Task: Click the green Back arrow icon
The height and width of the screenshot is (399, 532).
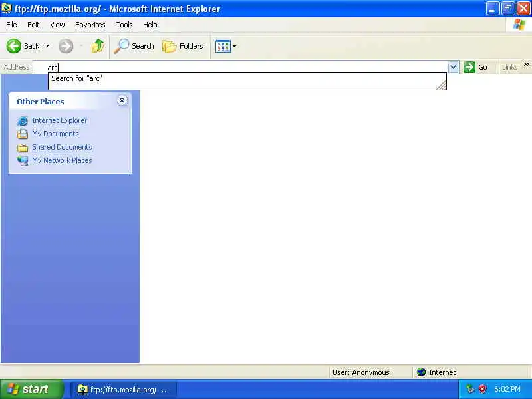Action: click(13, 46)
